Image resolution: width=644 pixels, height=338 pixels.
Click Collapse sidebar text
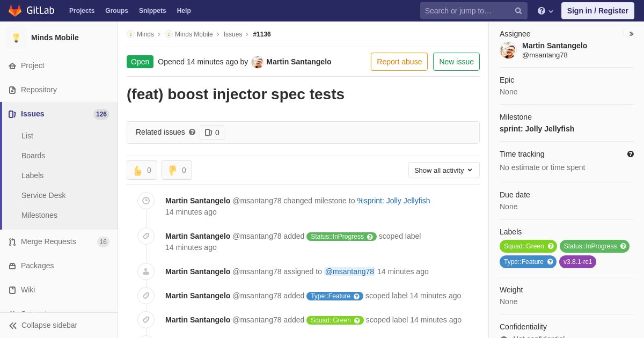point(49,325)
